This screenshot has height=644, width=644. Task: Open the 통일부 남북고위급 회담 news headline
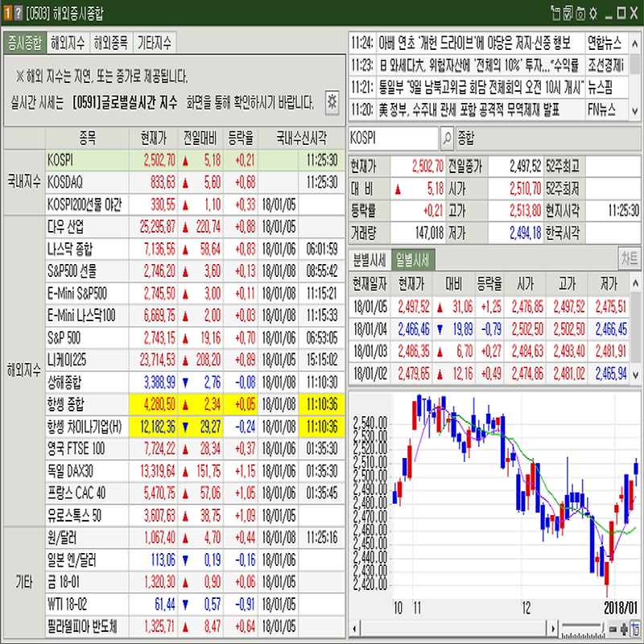pos(481,87)
